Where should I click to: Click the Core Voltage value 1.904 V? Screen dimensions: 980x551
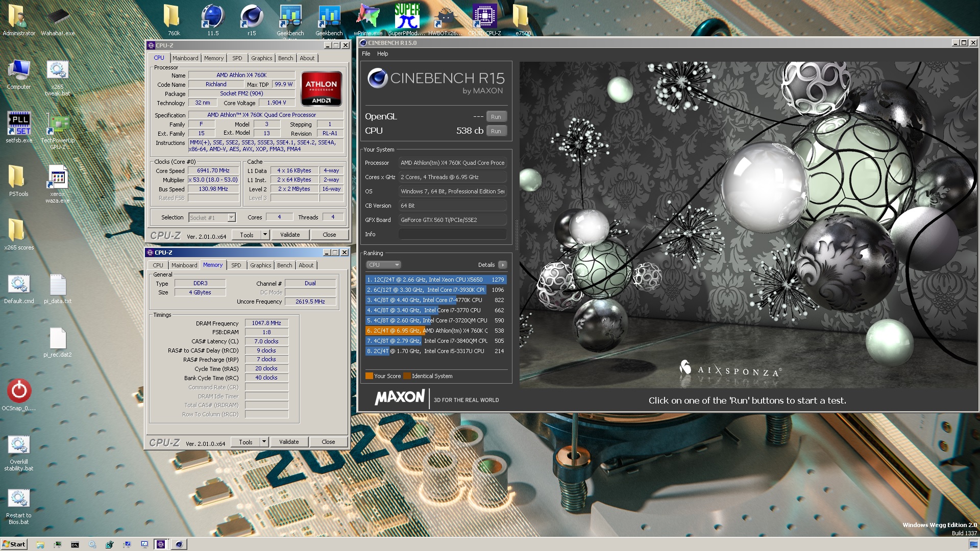tap(277, 103)
